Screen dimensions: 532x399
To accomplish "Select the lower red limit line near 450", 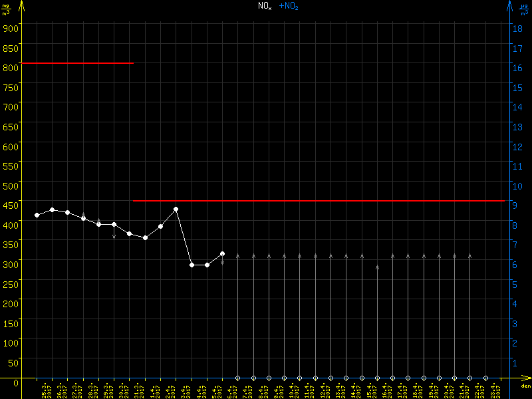I will (x=319, y=200).
